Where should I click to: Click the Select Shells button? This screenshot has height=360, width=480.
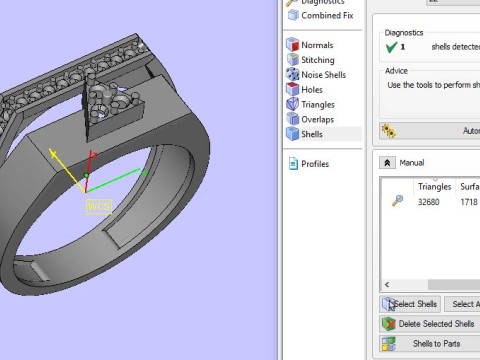coord(410,304)
